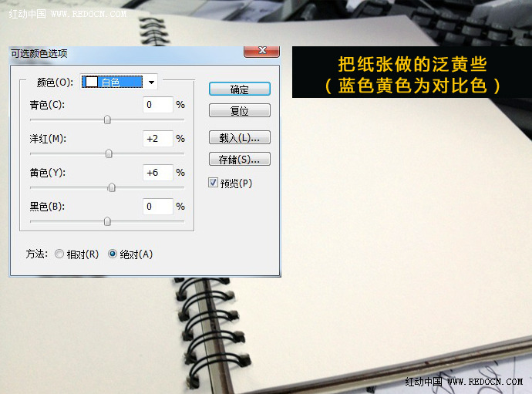Click the 青色(C) slider handle
The image size is (532, 394).
coord(107,120)
